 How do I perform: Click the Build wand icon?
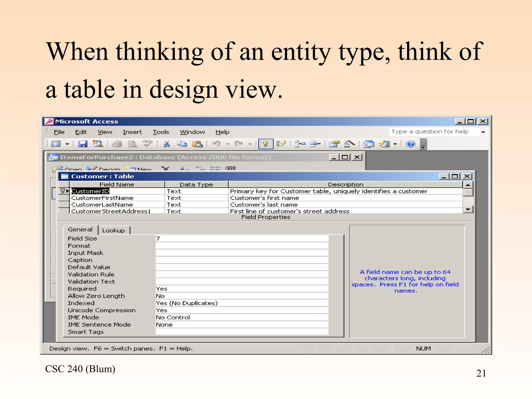[x=349, y=144]
